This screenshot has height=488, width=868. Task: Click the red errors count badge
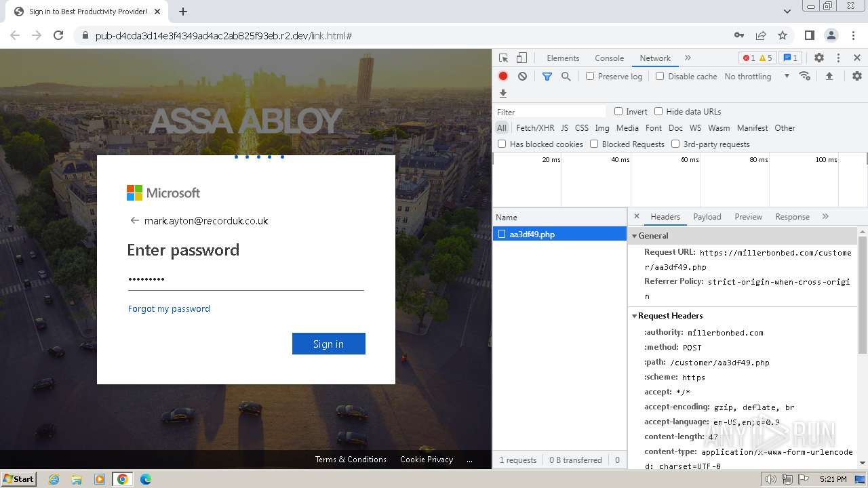[x=749, y=58]
